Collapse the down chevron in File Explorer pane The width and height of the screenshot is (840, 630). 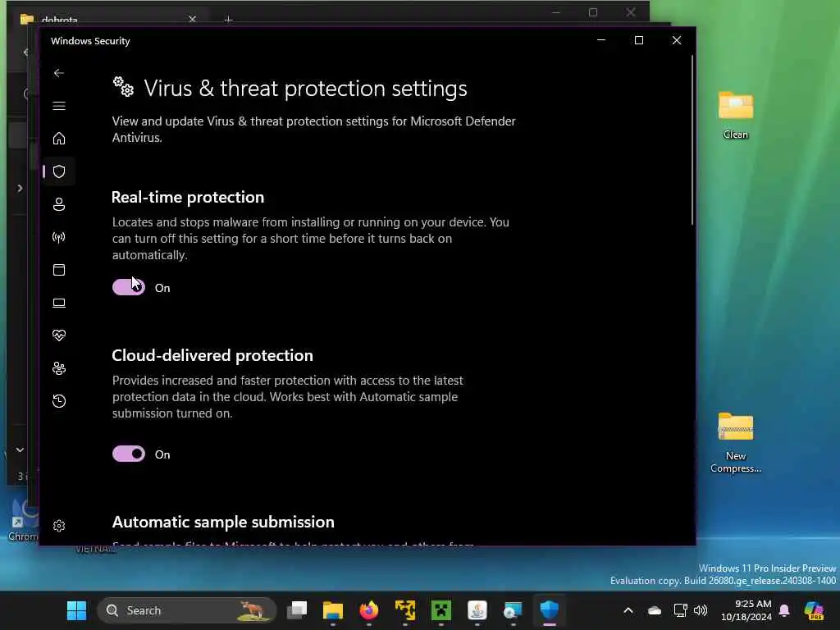click(20, 450)
